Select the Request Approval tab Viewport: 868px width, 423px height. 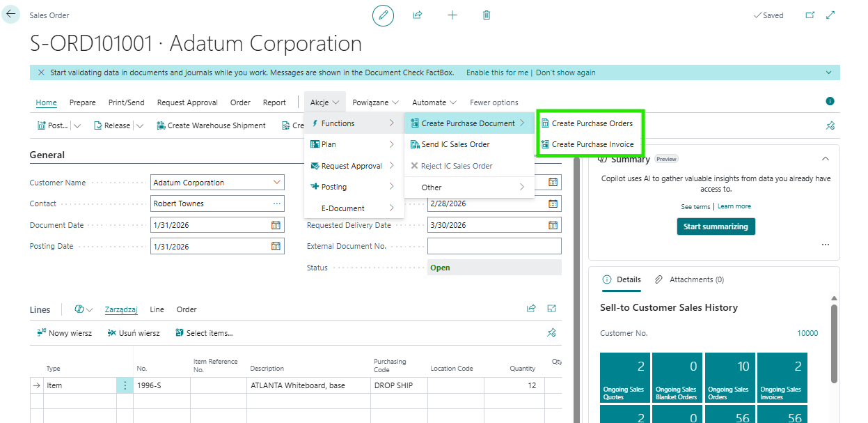click(x=187, y=102)
